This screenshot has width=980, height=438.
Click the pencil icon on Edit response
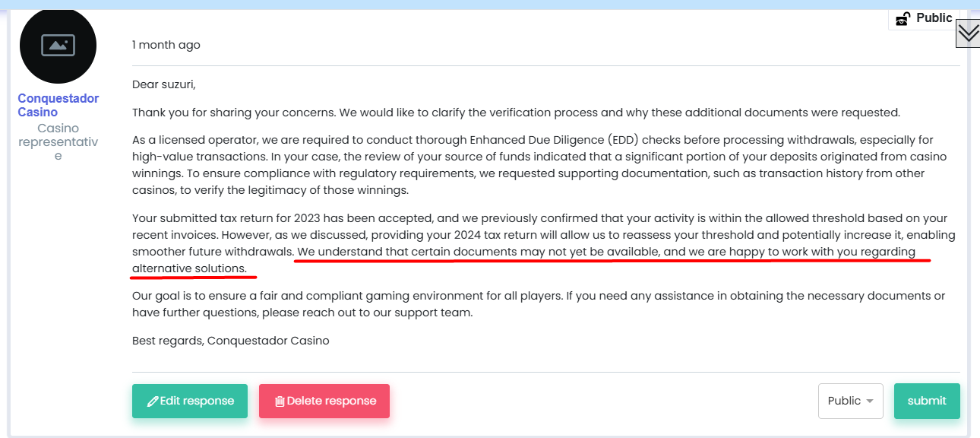(x=153, y=401)
